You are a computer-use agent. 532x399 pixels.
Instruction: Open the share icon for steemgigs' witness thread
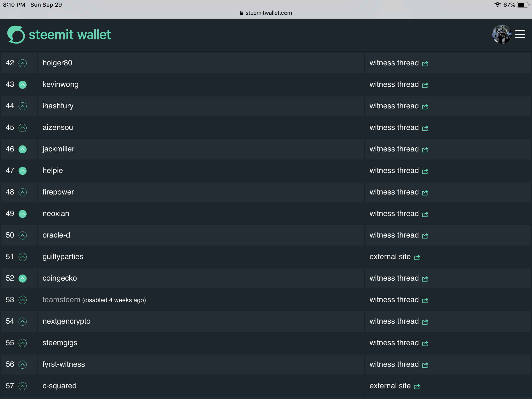pyautogui.click(x=425, y=344)
